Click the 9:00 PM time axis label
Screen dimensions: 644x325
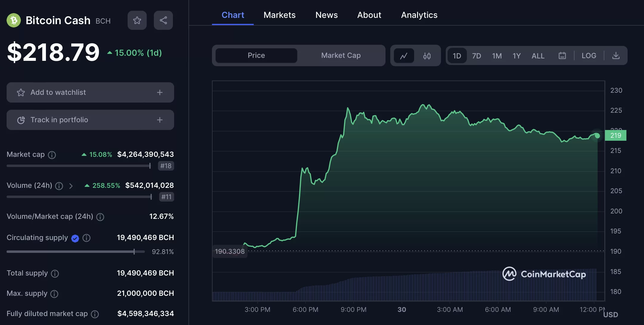click(x=354, y=309)
